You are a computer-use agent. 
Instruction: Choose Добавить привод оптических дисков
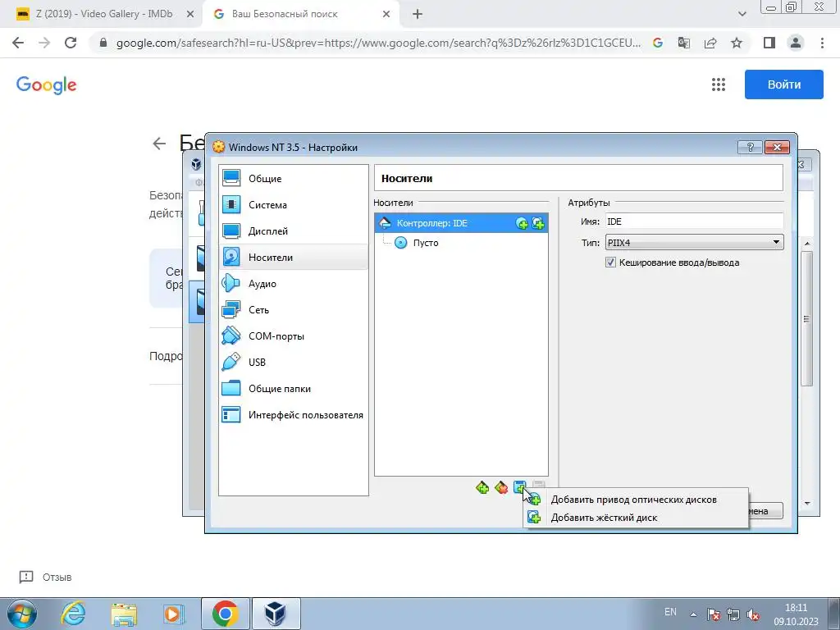(636, 500)
